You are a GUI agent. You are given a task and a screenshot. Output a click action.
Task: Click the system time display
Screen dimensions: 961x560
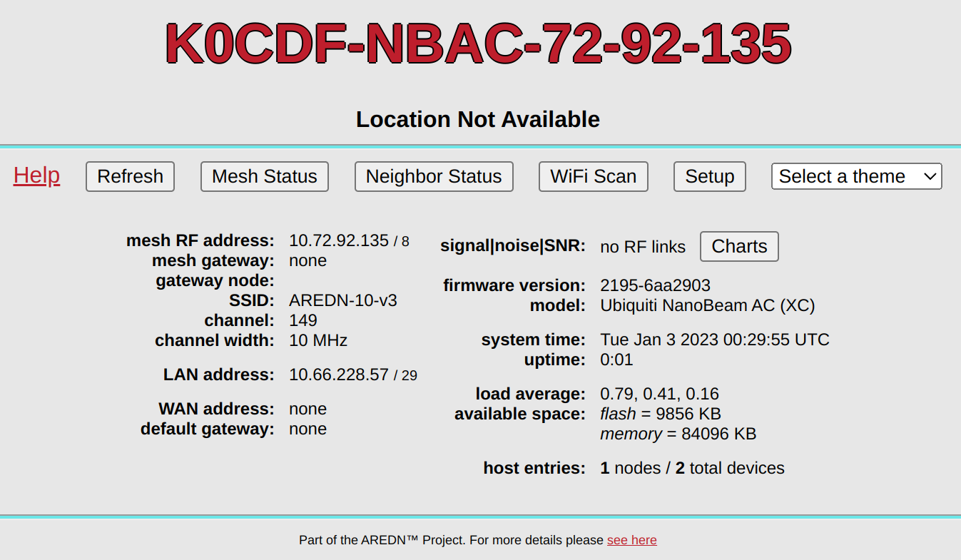pyautogui.click(x=714, y=340)
